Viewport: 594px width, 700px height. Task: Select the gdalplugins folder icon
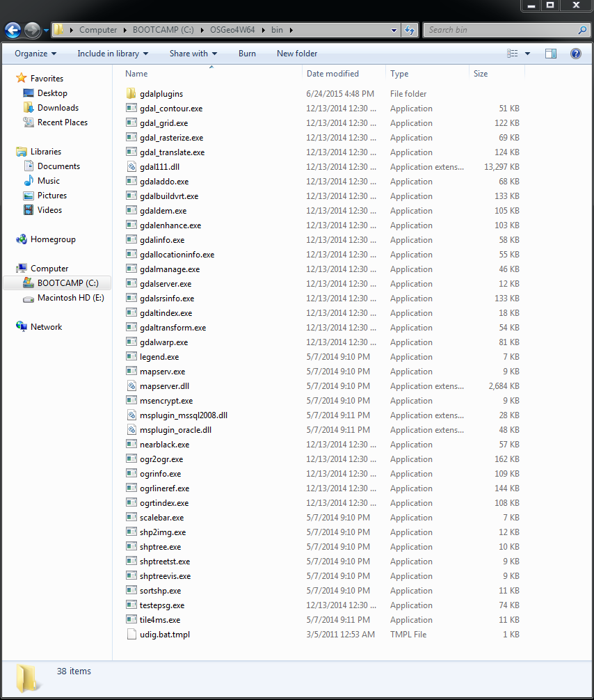131,94
